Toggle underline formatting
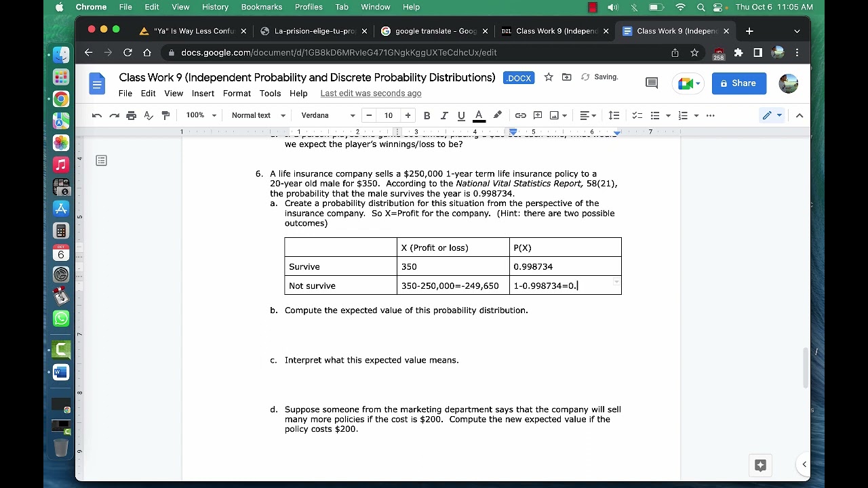The height and width of the screenshot is (488, 868). pyautogui.click(x=461, y=115)
